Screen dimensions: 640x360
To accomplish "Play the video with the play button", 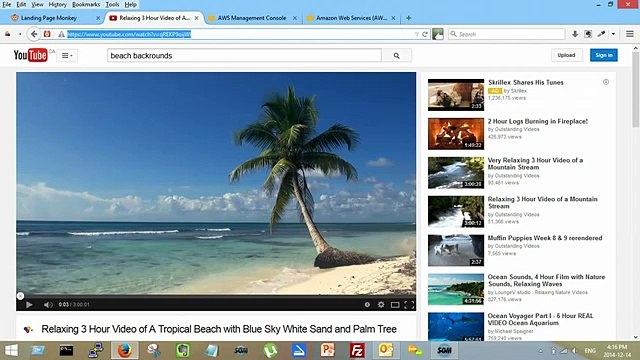I will coord(29,304).
